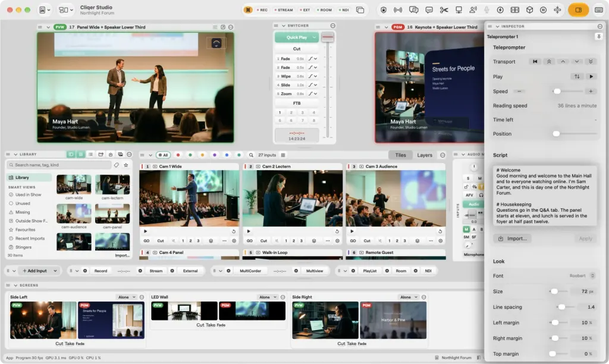Viewport: 609px width, 364px height.
Task: Toggle the REC output indicator
Action: [x=262, y=10]
